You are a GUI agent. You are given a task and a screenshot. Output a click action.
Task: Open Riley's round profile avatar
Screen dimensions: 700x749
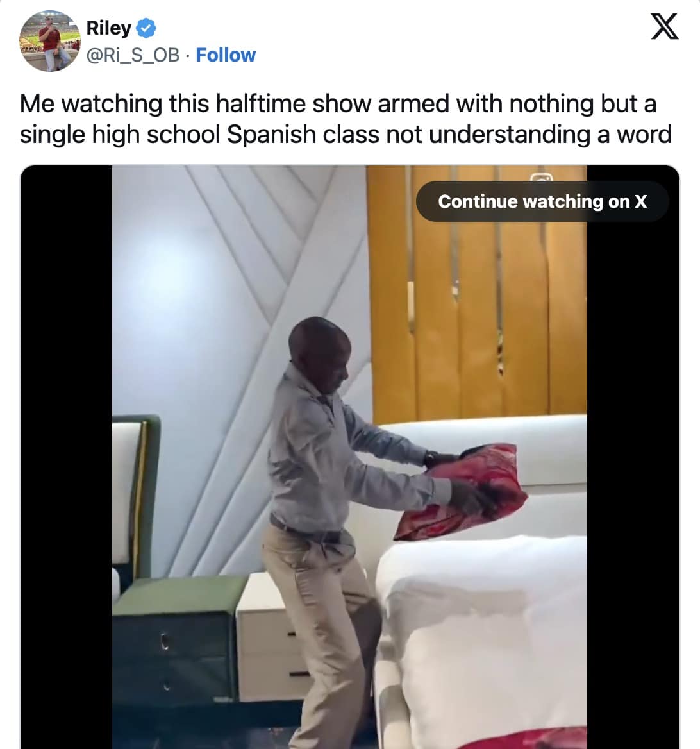pyautogui.click(x=49, y=41)
